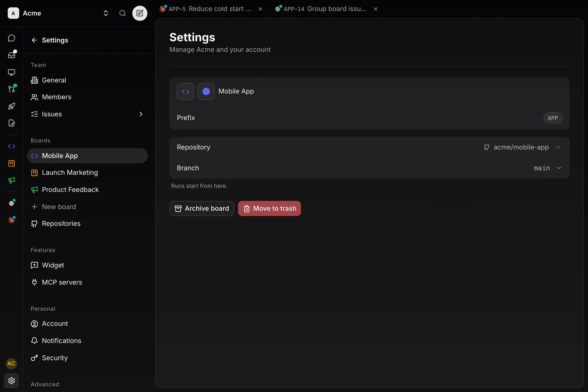Click the back arrow next to Settings
Image resolution: width=588 pixels, height=392 pixels.
tap(34, 40)
